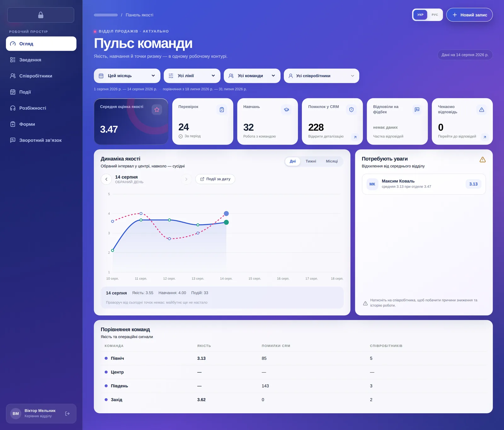This screenshot has height=430, width=504.
Task: Click the Зворотний зв'язок chat icon
Action: point(13,140)
